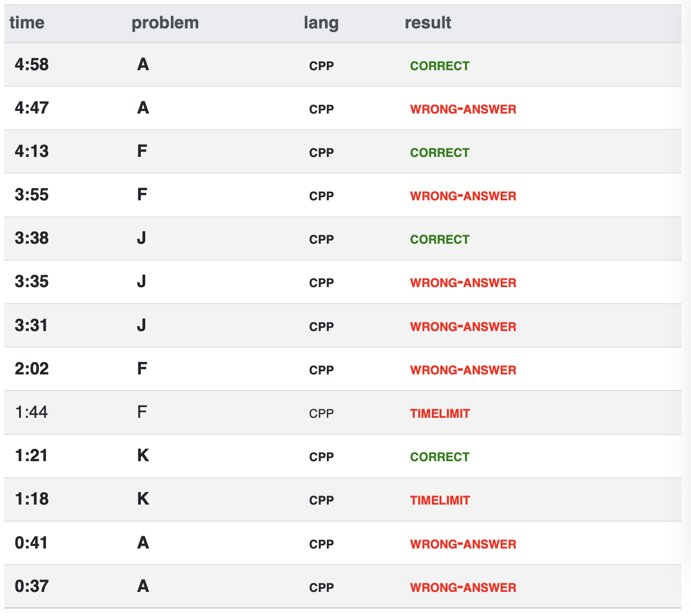Select the CORRECT result at 4:13
The height and width of the screenshot is (616, 691).
(x=439, y=153)
